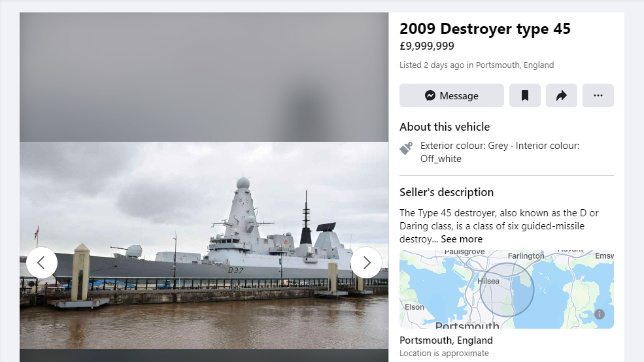The height and width of the screenshot is (362, 644).
Task: Open the three-dots more options menu
Action: (x=598, y=95)
